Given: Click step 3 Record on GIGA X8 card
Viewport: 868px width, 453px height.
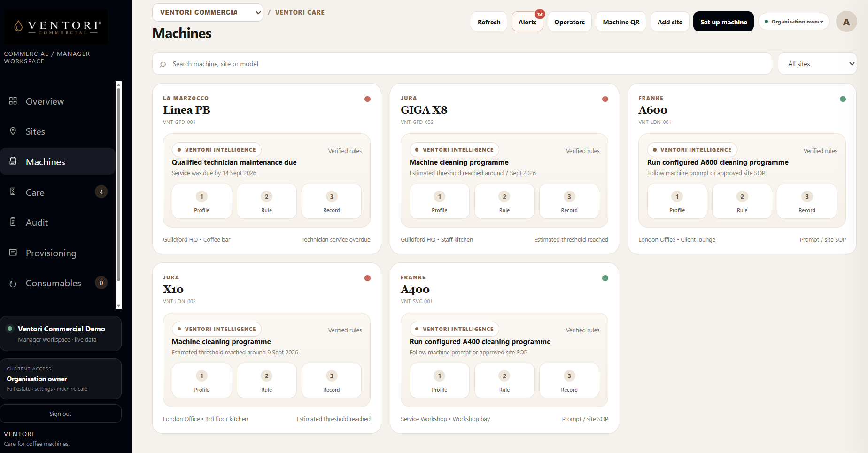Looking at the screenshot, I should click(569, 201).
